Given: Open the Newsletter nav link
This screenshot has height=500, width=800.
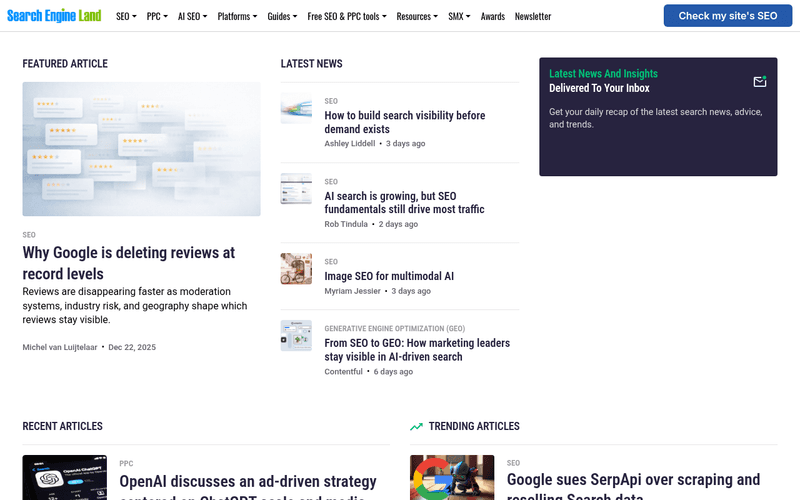Looking at the screenshot, I should point(533,16).
